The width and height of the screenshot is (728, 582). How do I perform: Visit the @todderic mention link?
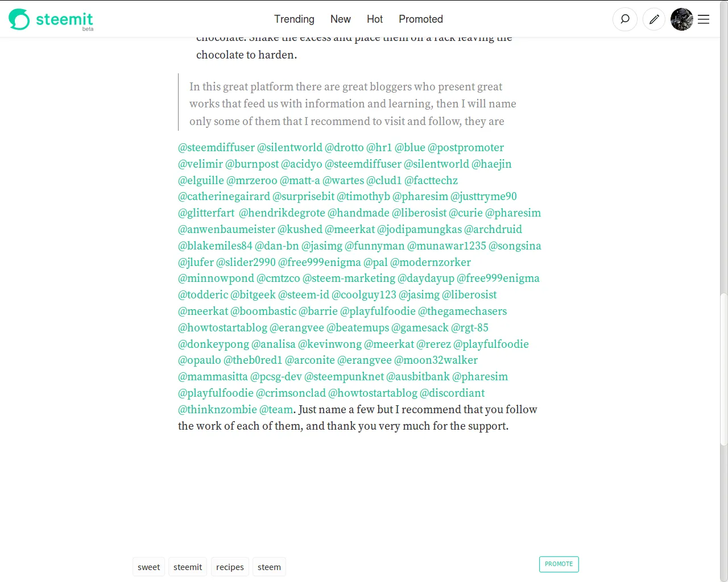(x=203, y=295)
